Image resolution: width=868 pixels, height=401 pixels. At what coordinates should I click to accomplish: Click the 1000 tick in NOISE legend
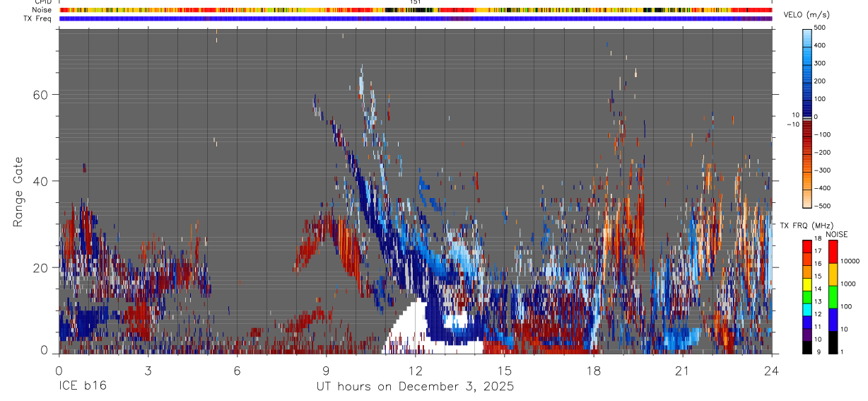(848, 284)
